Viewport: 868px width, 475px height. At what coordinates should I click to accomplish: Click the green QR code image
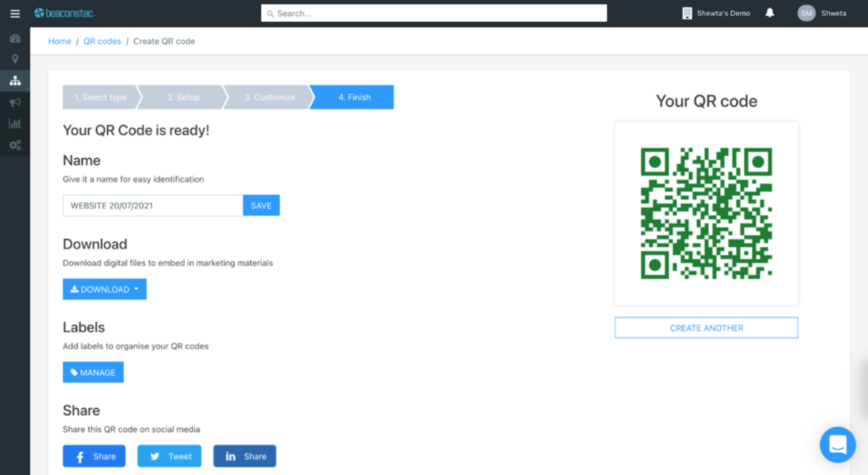point(706,213)
